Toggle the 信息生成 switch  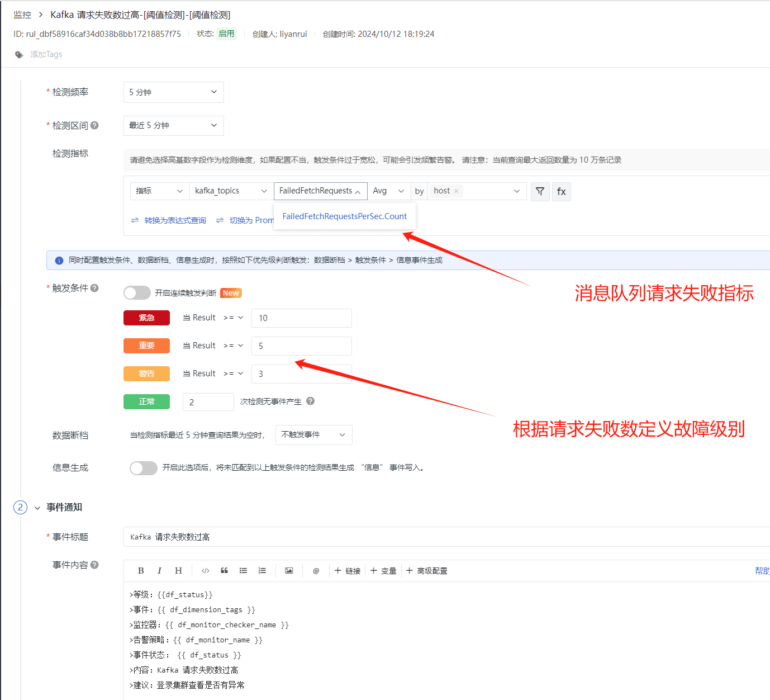[x=144, y=468]
